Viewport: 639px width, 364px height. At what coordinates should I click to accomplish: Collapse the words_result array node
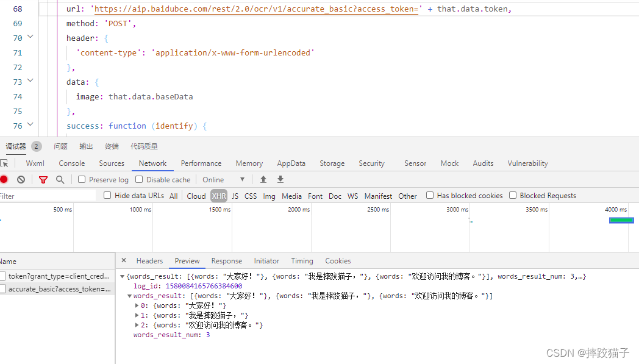tap(130, 296)
